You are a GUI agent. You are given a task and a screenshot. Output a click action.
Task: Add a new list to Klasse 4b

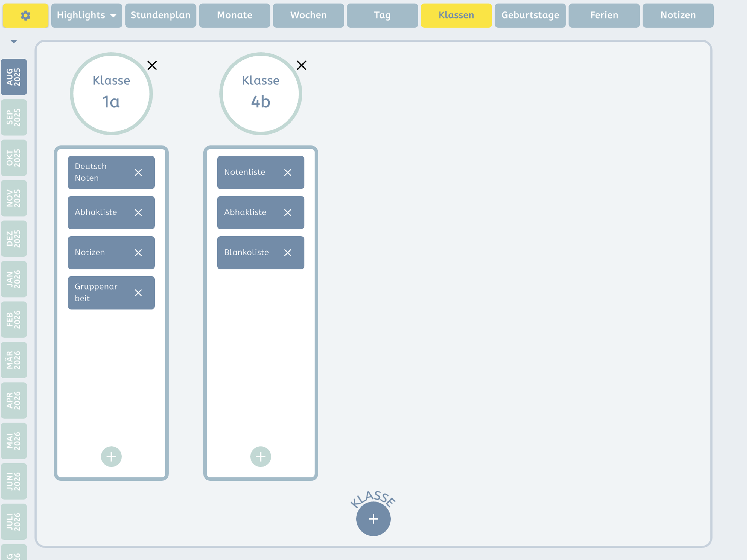(x=261, y=457)
